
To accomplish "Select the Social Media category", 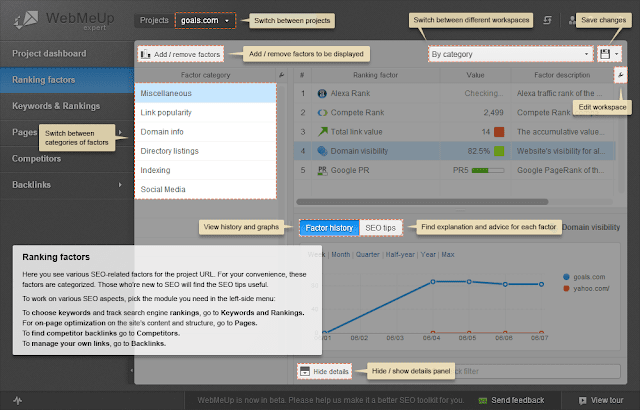I will pos(205,189).
